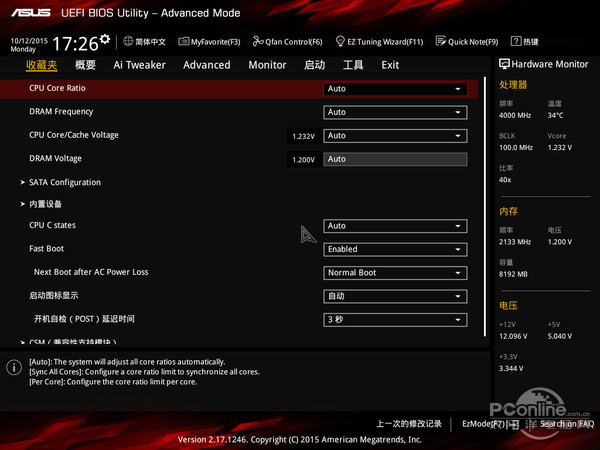Click the 100.0 MHz BCLK value

point(516,147)
